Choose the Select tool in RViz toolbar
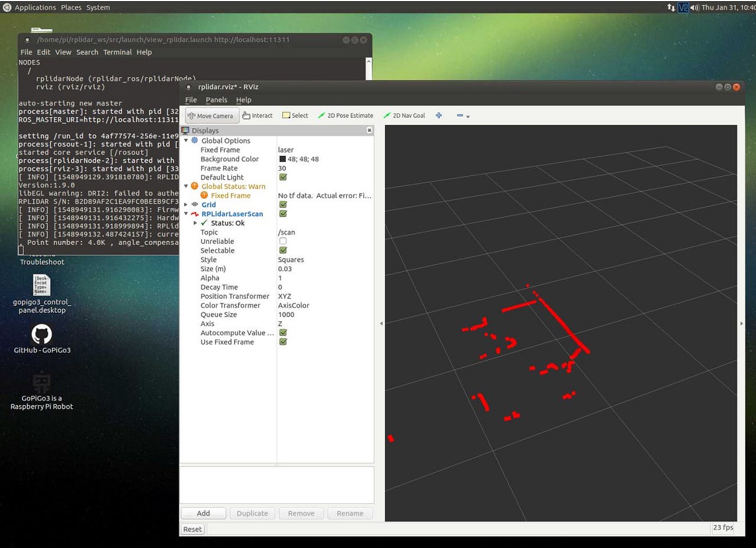 pyautogui.click(x=295, y=115)
